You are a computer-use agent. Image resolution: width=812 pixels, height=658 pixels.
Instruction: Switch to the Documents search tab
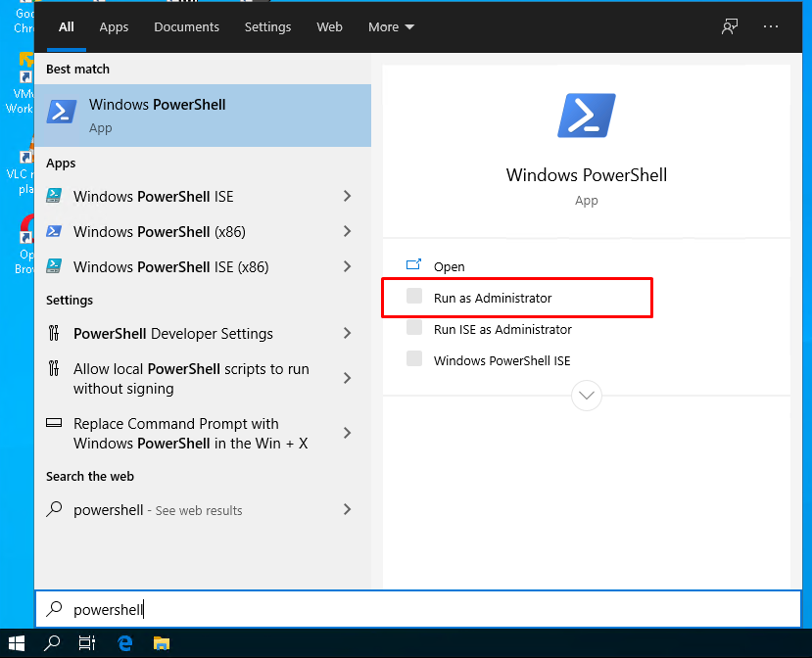pos(186,26)
